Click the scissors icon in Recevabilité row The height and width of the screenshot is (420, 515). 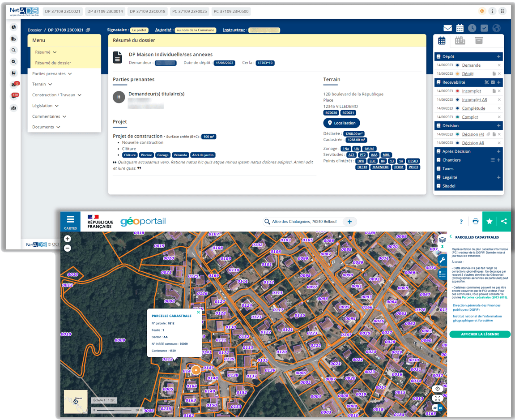point(486,82)
